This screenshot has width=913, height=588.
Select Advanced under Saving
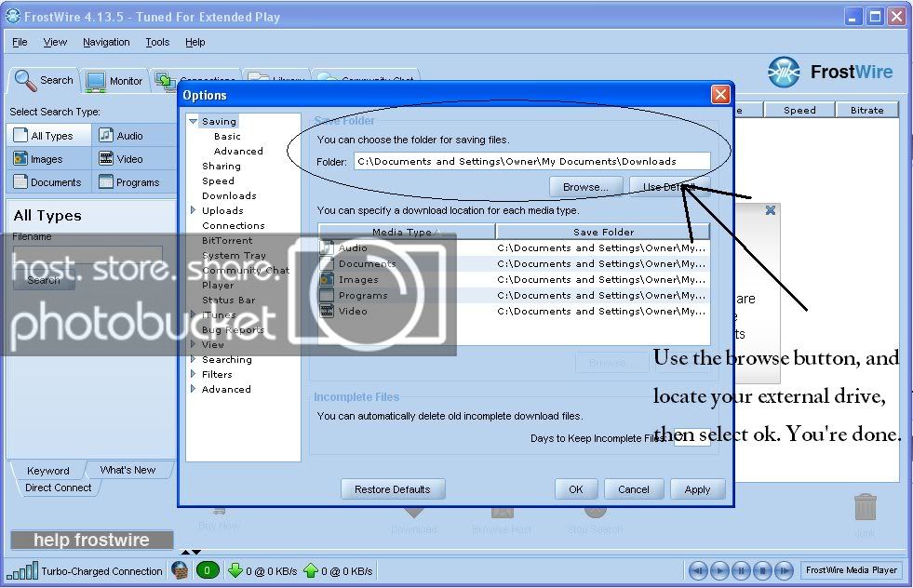(238, 151)
